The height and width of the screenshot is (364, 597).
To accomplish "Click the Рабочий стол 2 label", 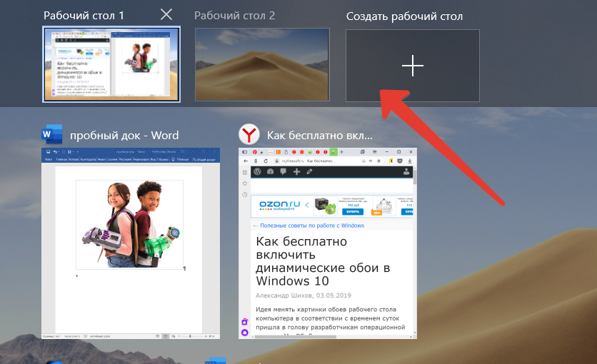I will [234, 16].
